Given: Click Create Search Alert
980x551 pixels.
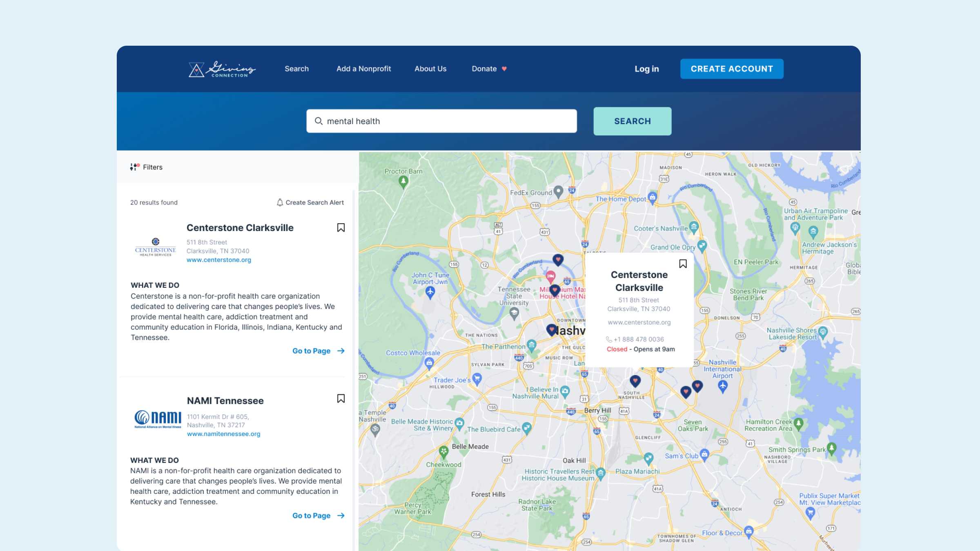Looking at the screenshot, I should [x=310, y=202].
